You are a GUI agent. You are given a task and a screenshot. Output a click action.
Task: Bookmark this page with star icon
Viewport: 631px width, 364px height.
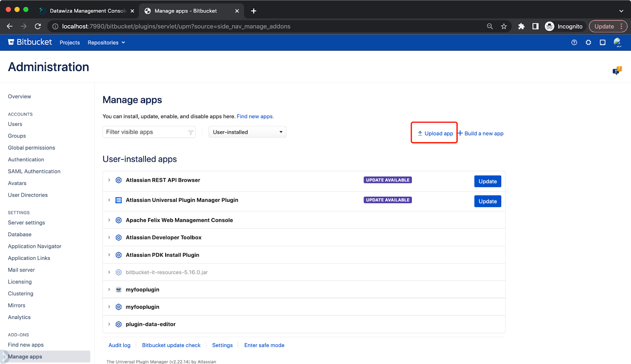[x=504, y=26]
